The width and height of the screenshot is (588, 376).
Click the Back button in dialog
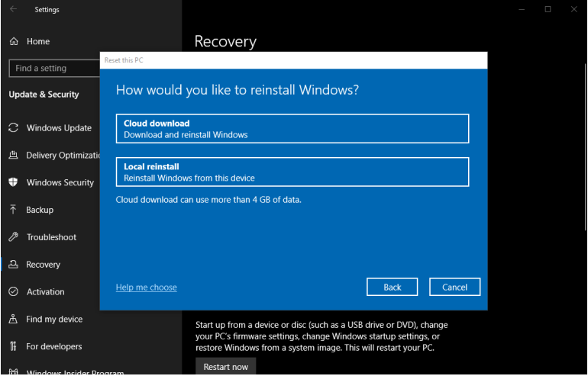[x=393, y=287]
